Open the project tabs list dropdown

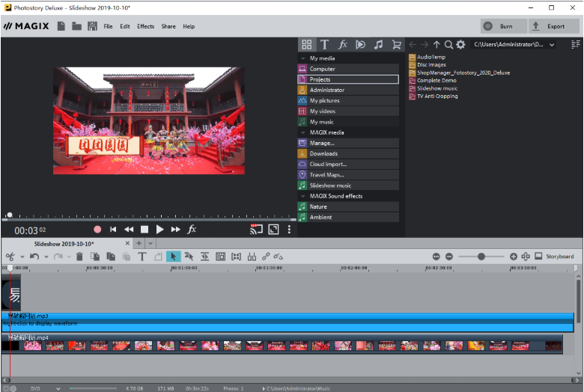click(x=150, y=243)
